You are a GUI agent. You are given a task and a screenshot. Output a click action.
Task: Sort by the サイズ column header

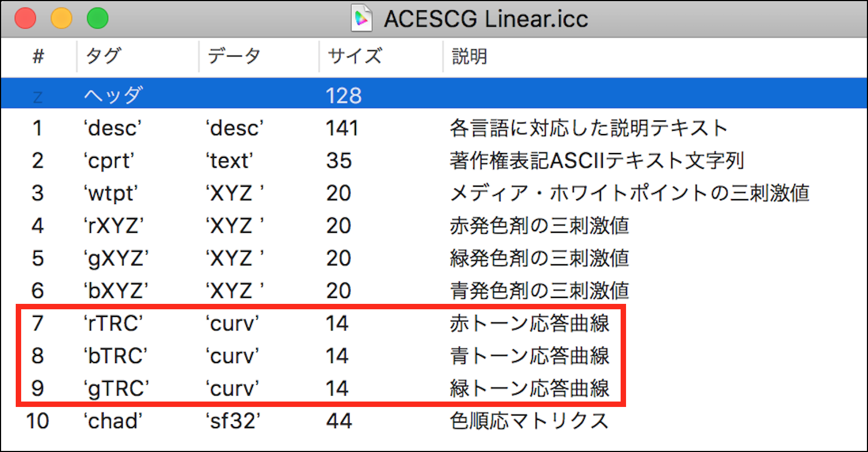point(355,56)
